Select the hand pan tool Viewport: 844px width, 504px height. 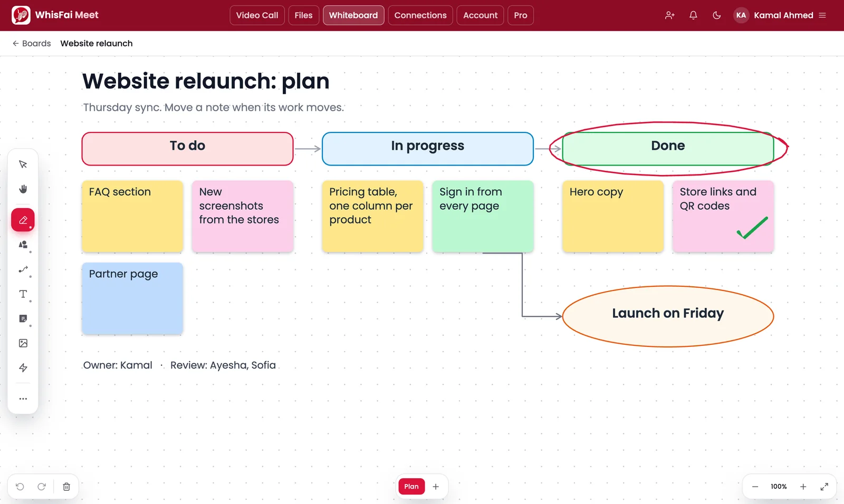tap(23, 189)
